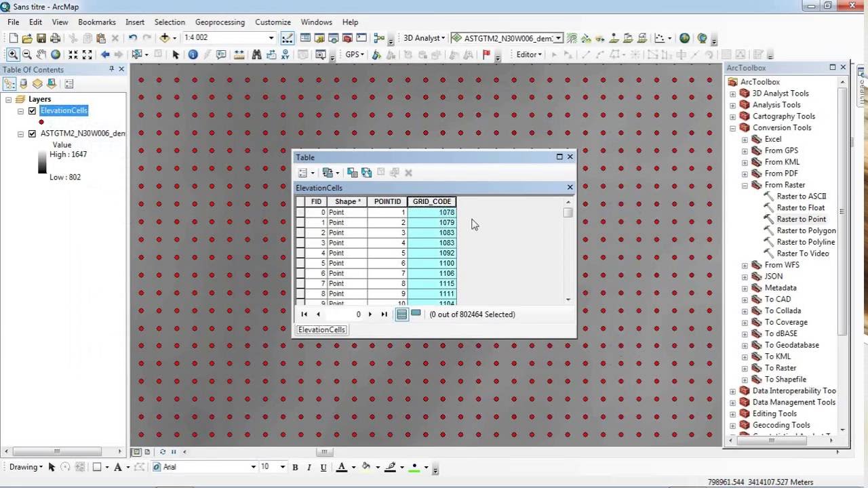Undo the last action
Viewport: 868px width, 488px height.
point(133,38)
